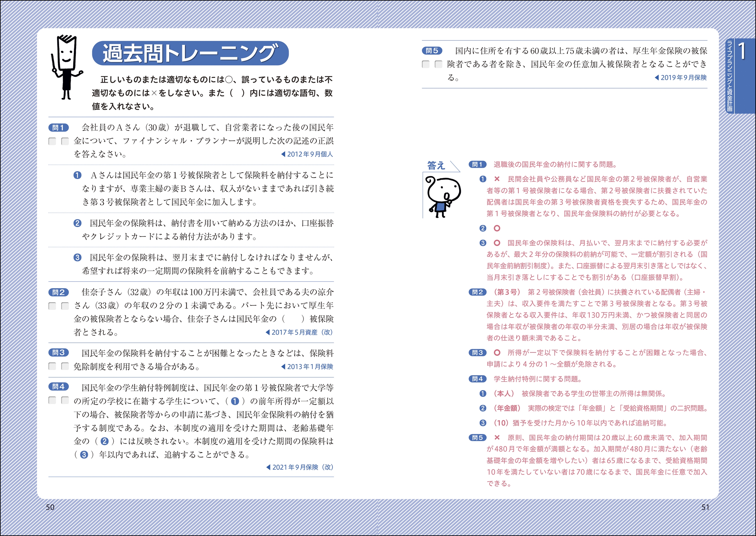
Task: Click the 問1 question badge
Action: pyautogui.click(x=58, y=128)
